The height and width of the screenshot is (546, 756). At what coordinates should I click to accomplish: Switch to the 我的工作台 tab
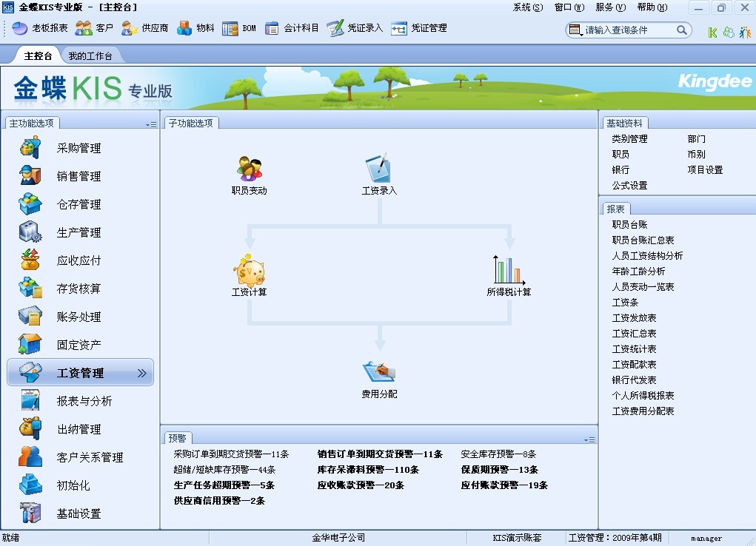point(90,55)
